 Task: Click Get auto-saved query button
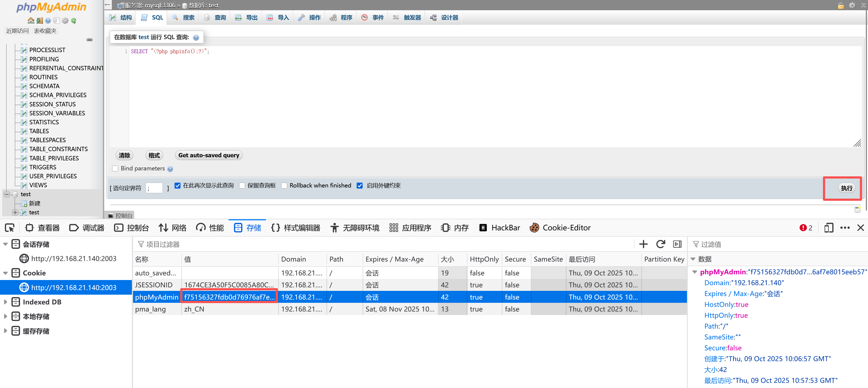[208, 155]
